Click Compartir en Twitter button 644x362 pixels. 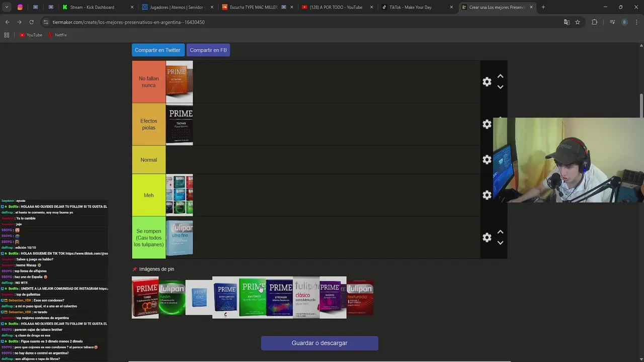pyautogui.click(x=157, y=50)
